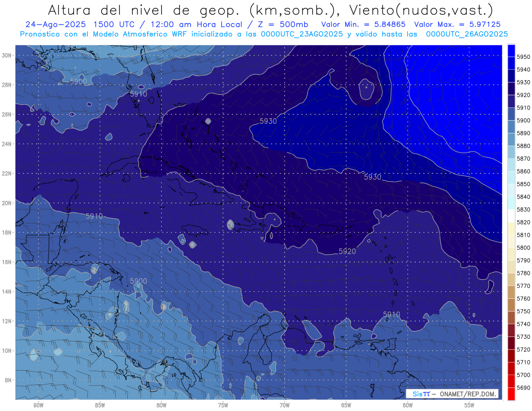Click the 60W longitude axis label
This screenshot has width=532, height=411.
(x=408, y=405)
